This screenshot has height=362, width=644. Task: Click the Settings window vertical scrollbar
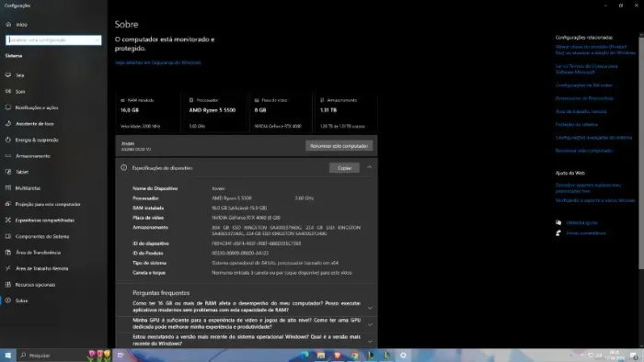click(x=641, y=153)
